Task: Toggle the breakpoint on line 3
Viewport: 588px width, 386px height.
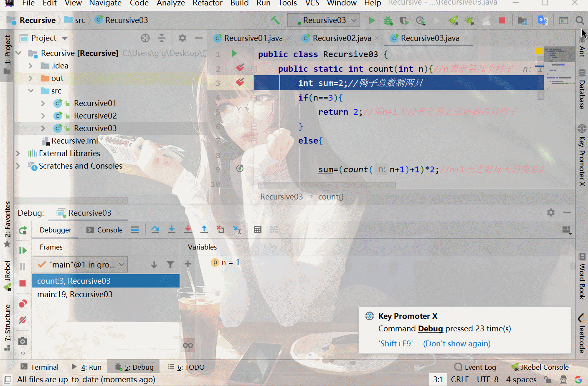Action: coord(240,82)
